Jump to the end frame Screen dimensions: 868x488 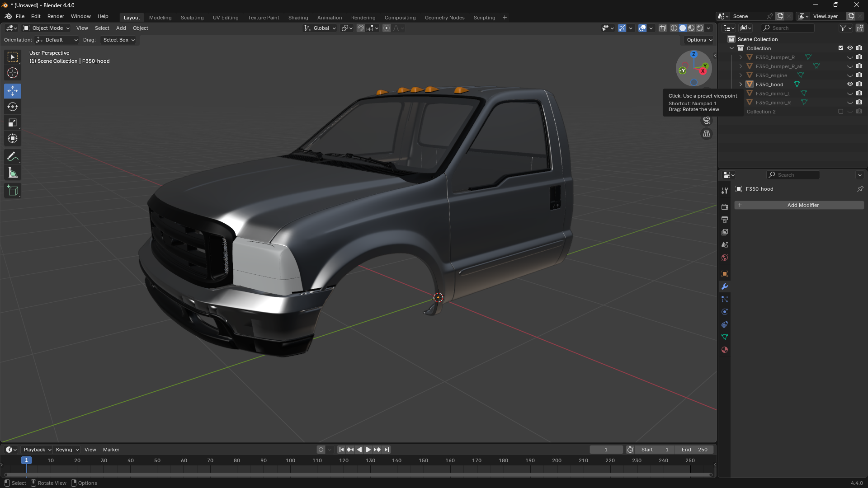[x=387, y=450]
